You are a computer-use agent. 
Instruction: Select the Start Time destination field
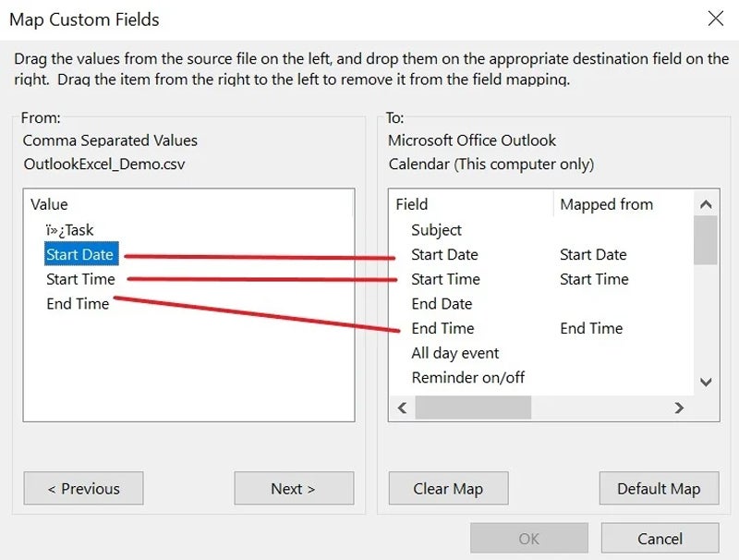(445, 279)
